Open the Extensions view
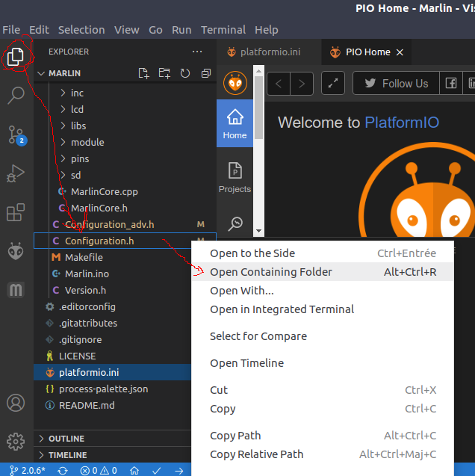 click(16, 212)
